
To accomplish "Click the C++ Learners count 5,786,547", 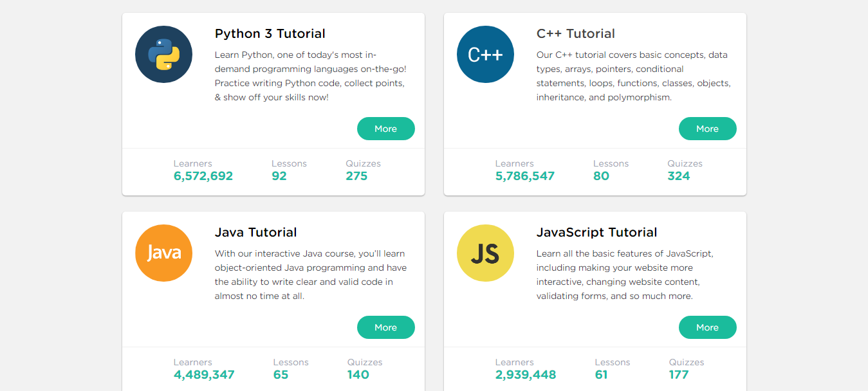I will pyautogui.click(x=525, y=176).
